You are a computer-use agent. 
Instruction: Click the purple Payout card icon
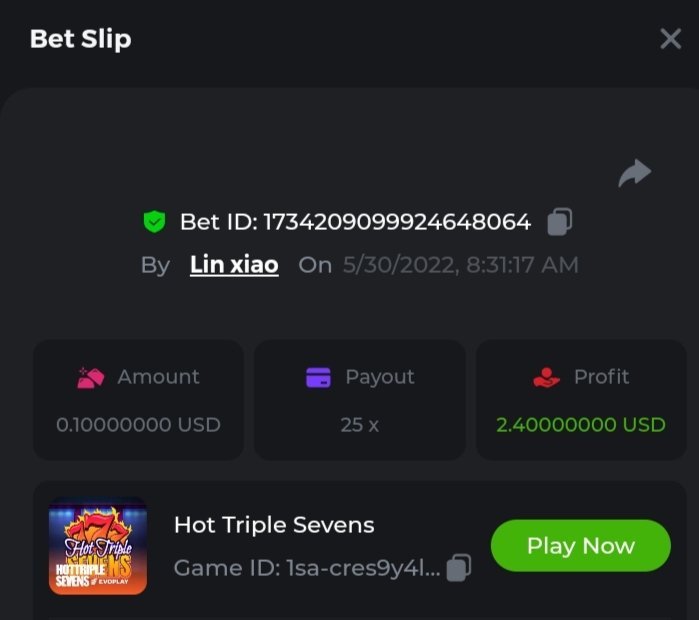[318, 377]
